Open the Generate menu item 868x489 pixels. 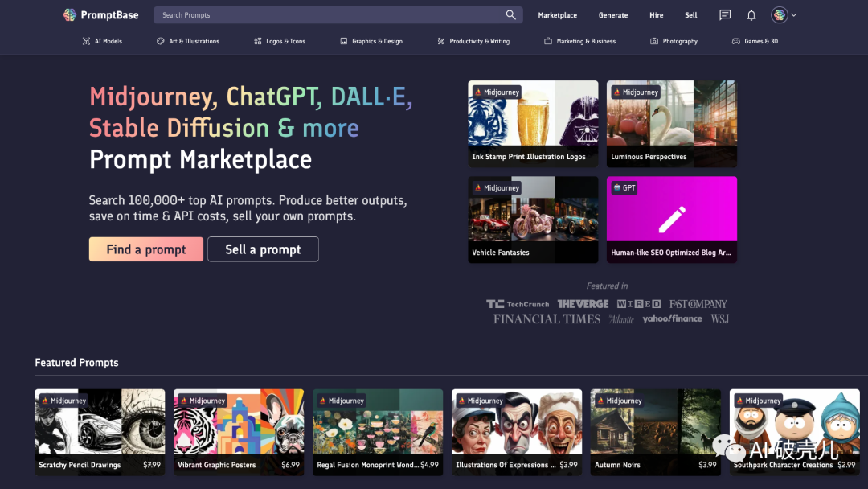point(613,15)
